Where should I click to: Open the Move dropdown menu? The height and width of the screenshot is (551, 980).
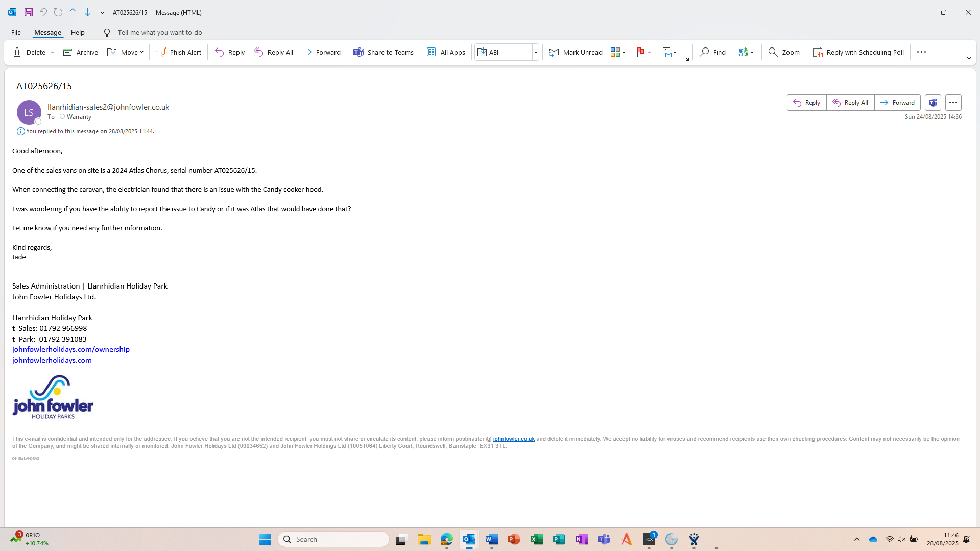point(125,52)
